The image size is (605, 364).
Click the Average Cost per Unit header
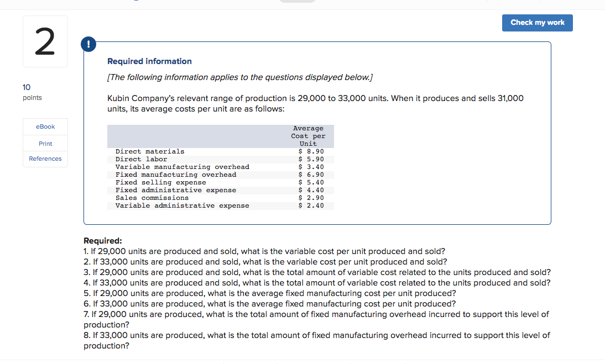point(308,136)
